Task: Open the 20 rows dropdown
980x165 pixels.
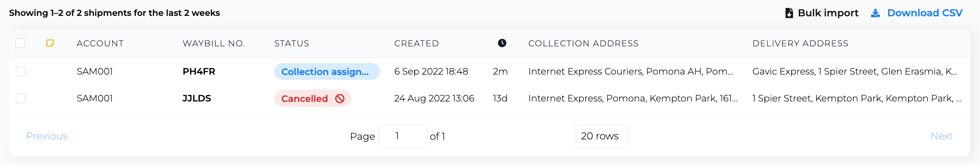Action: (x=602, y=136)
